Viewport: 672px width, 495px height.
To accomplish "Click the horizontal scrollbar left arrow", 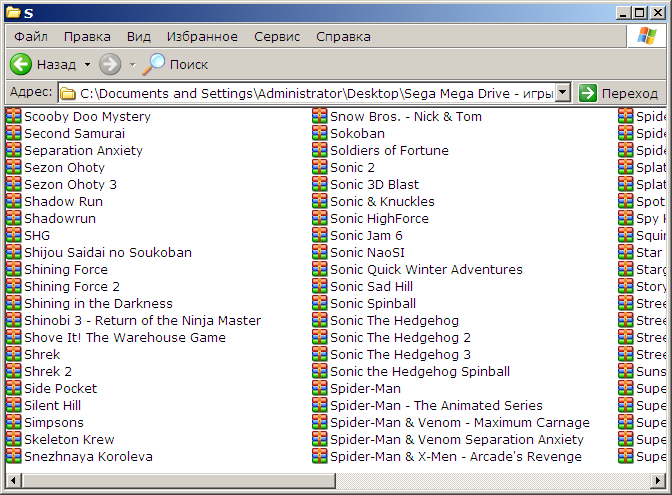I will tap(13, 480).
